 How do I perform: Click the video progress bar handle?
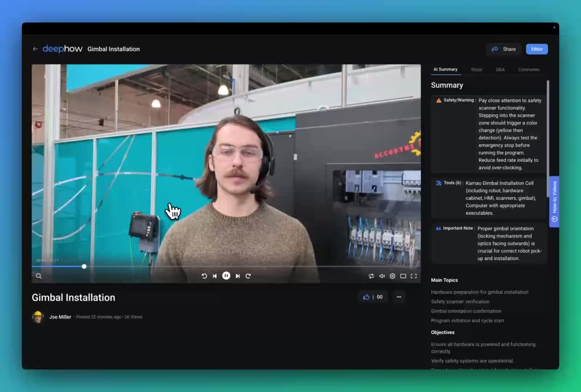84,266
